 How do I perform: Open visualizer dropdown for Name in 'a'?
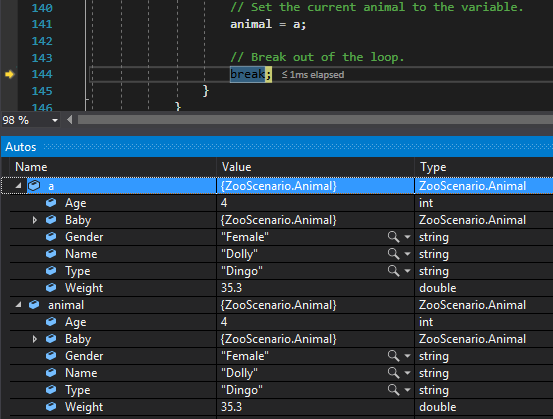[407, 254]
